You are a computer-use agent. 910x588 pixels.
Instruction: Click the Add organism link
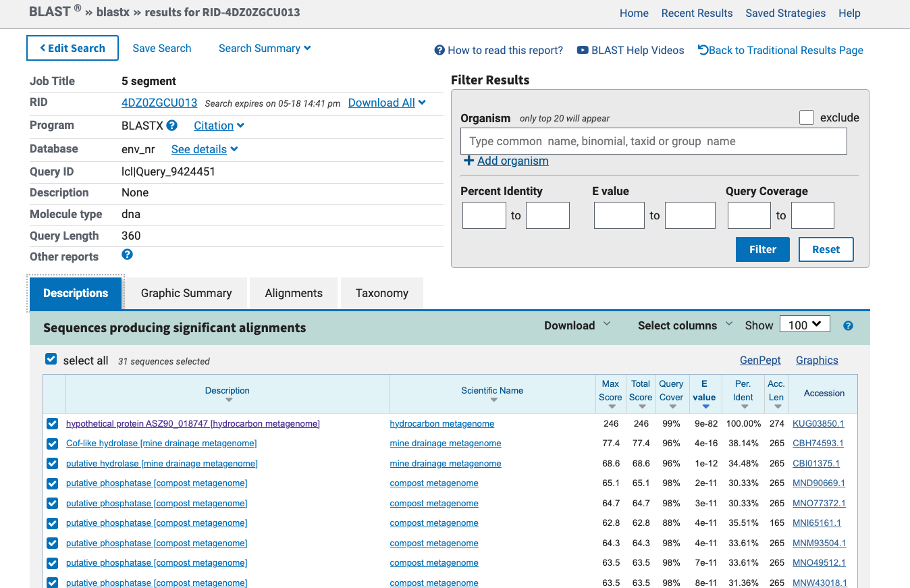pos(513,161)
